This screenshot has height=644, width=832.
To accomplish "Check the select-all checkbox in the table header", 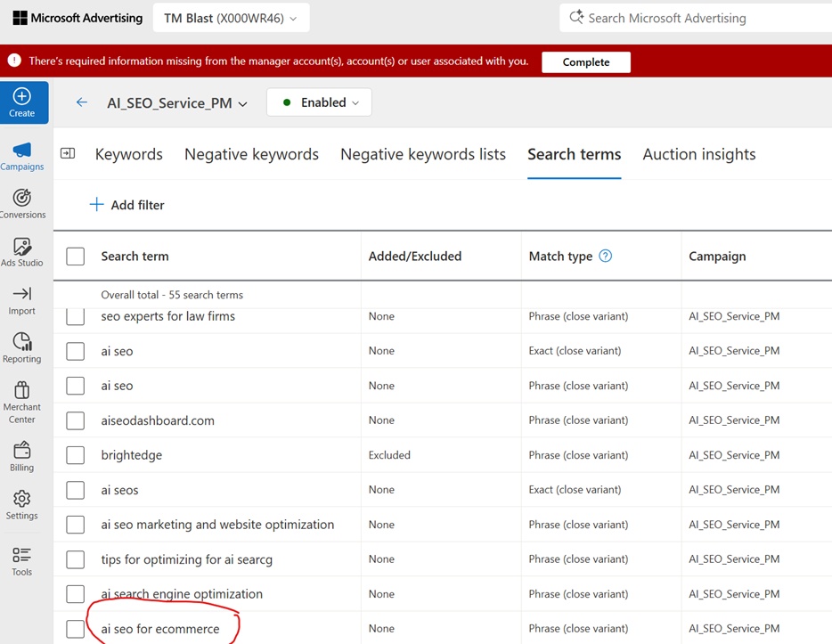I will point(75,256).
